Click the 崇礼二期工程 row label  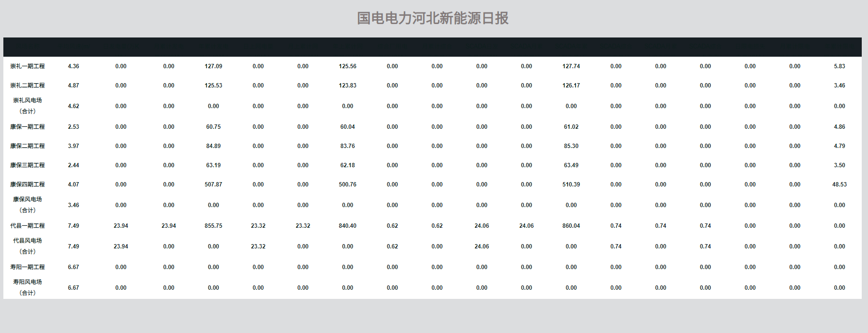27,86
